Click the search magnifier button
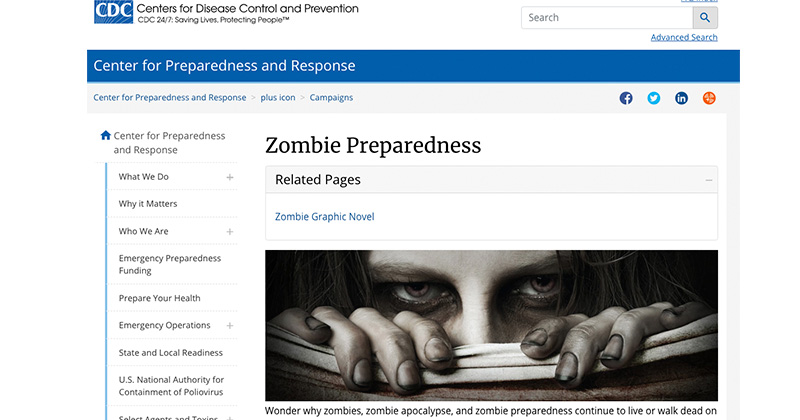800x420 pixels. pos(705,18)
